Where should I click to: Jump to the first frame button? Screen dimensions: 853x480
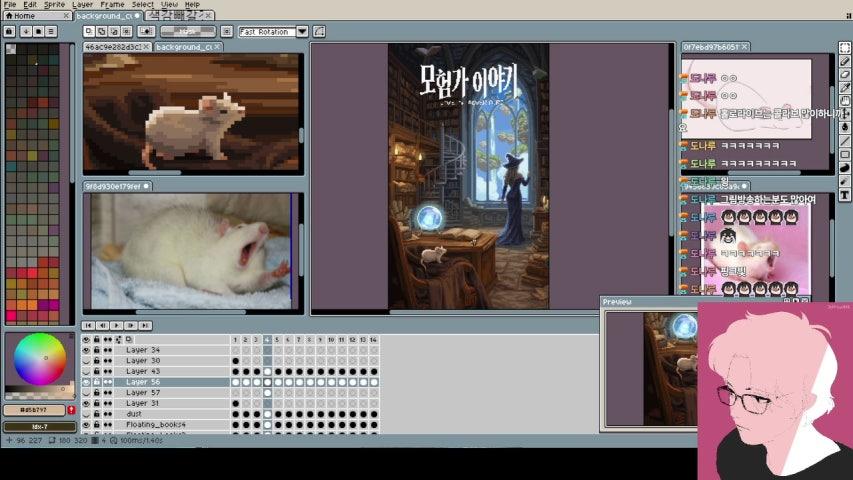pyautogui.click(x=89, y=325)
